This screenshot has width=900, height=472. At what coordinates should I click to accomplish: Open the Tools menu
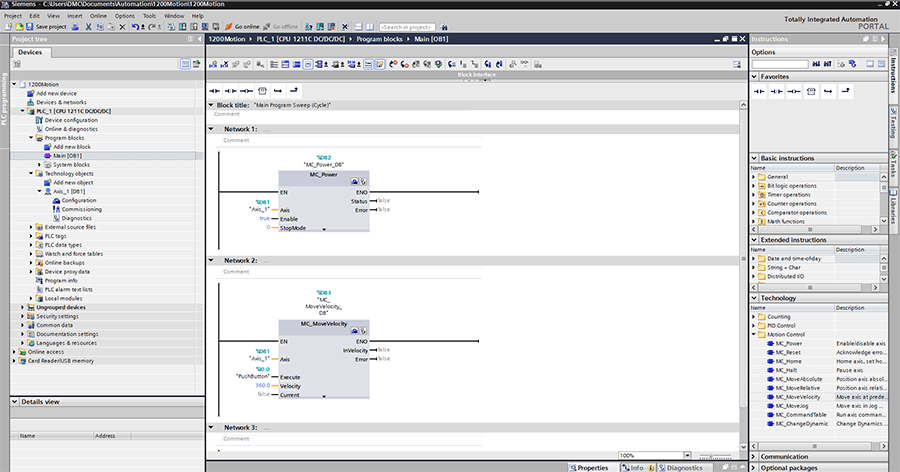click(149, 16)
